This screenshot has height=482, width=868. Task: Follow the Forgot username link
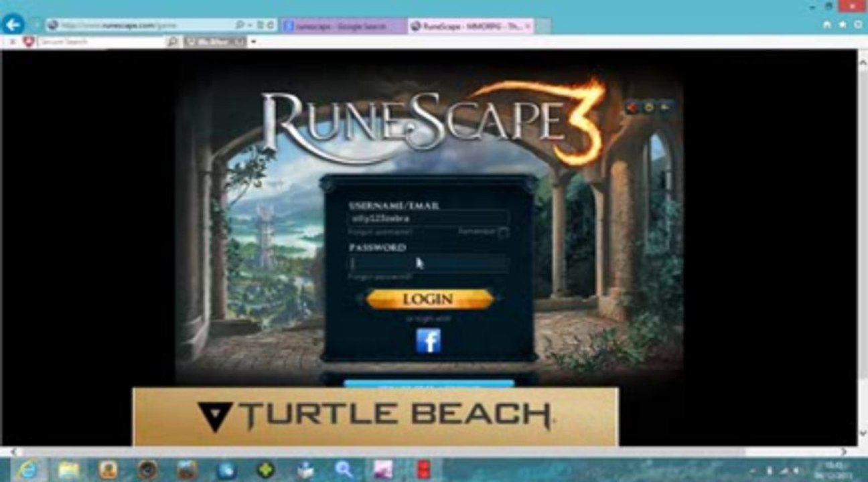pyautogui.click(x=380, y=232)
